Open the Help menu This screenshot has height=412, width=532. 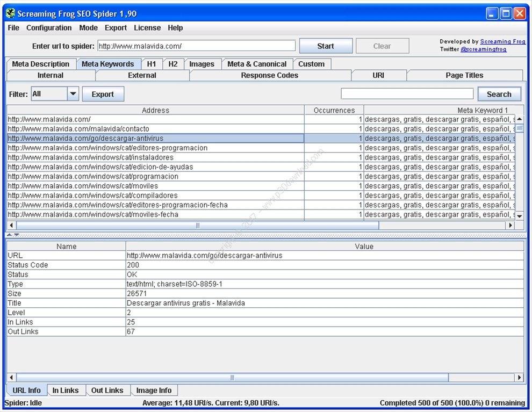[175, 28]
